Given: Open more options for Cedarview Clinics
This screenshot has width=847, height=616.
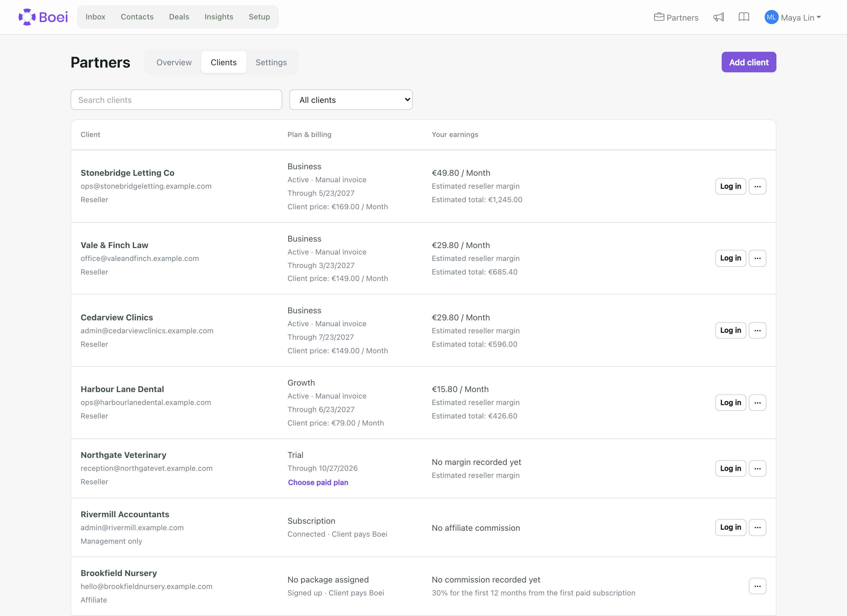Looking at the screenshot, I should 757,330.
